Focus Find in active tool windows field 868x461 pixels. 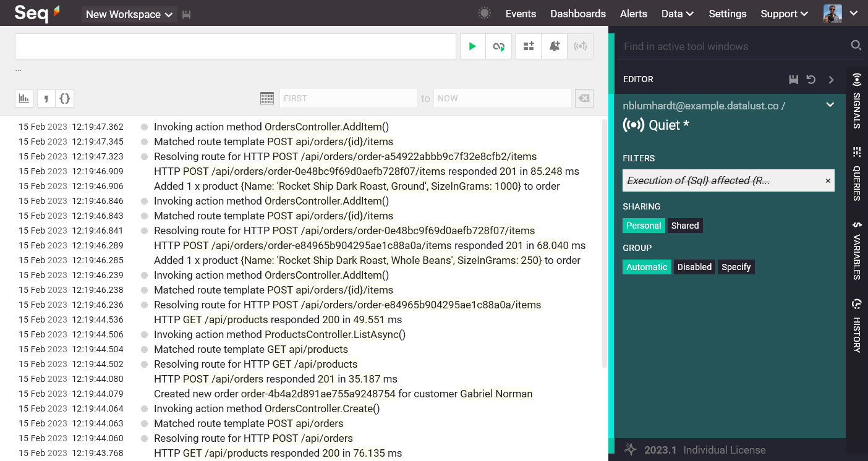pyautogui.click(x=734, y=46)
